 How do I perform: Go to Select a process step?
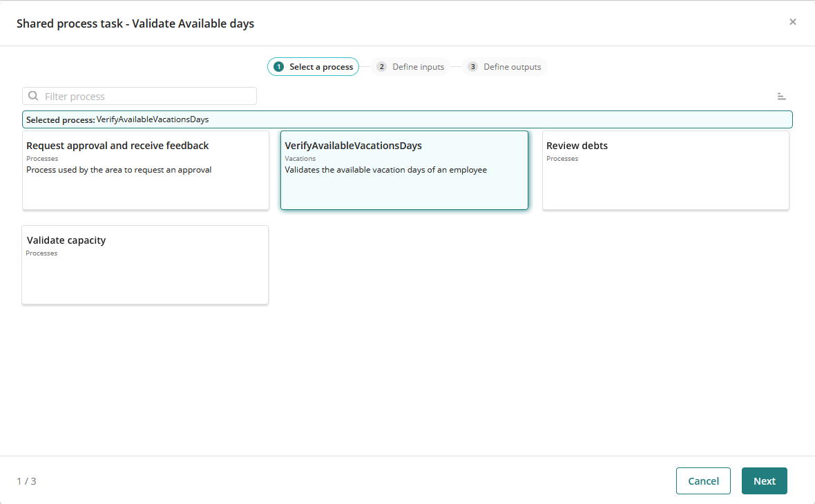313,66
